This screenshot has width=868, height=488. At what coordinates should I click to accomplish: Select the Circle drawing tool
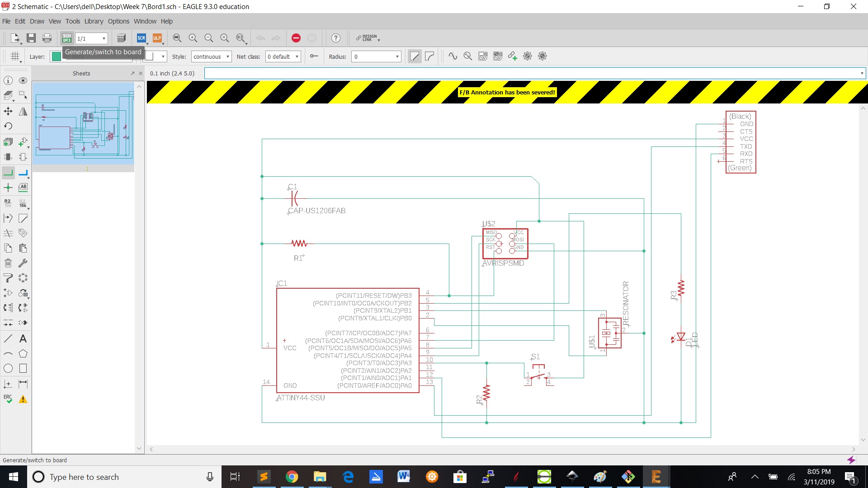8,368
